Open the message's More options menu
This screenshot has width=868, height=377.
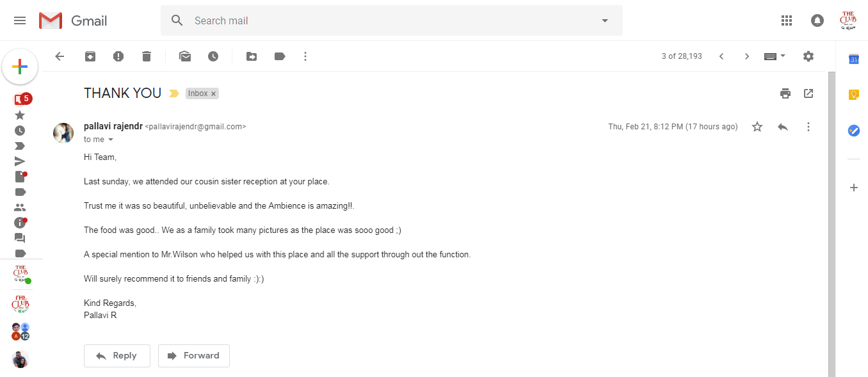808,127
